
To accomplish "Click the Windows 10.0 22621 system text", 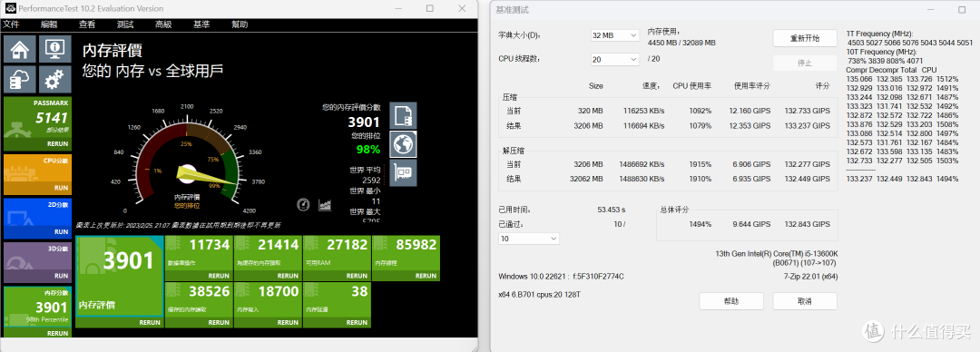I will (x=562, y=277).
